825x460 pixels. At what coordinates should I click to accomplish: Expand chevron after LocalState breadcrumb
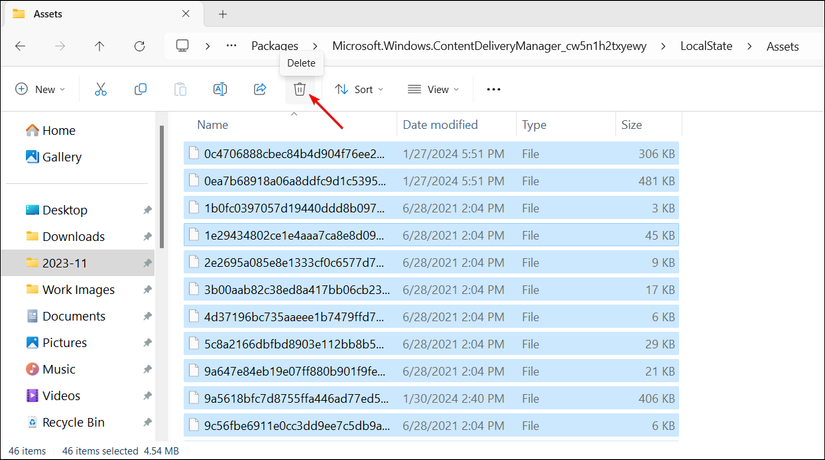click(x=749, y=46)
